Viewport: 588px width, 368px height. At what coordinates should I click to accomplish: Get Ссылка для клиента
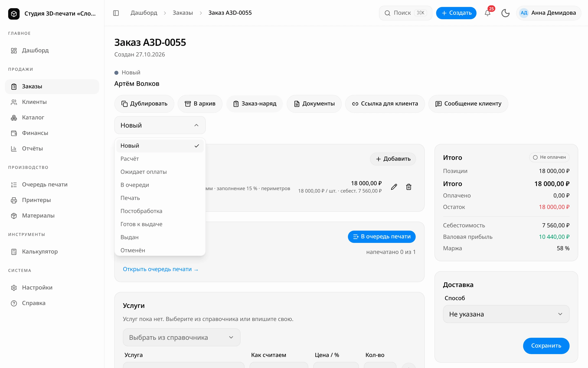tap(385, 104)
